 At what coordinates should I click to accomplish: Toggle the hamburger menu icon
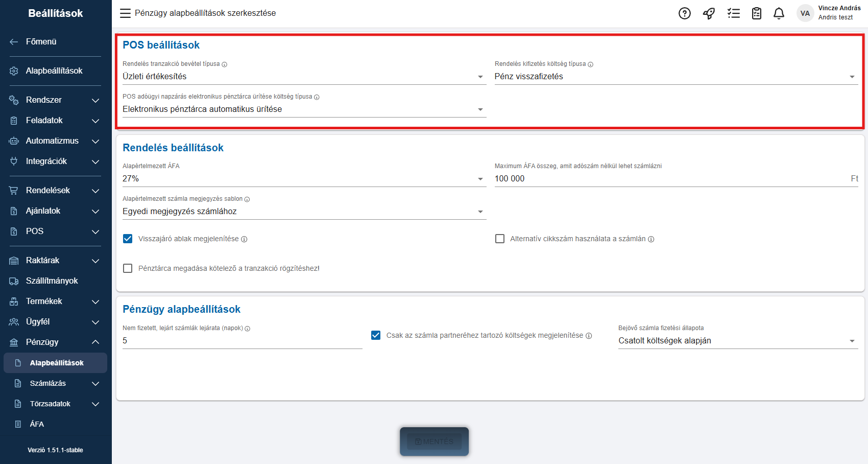(x=125, y=13)
